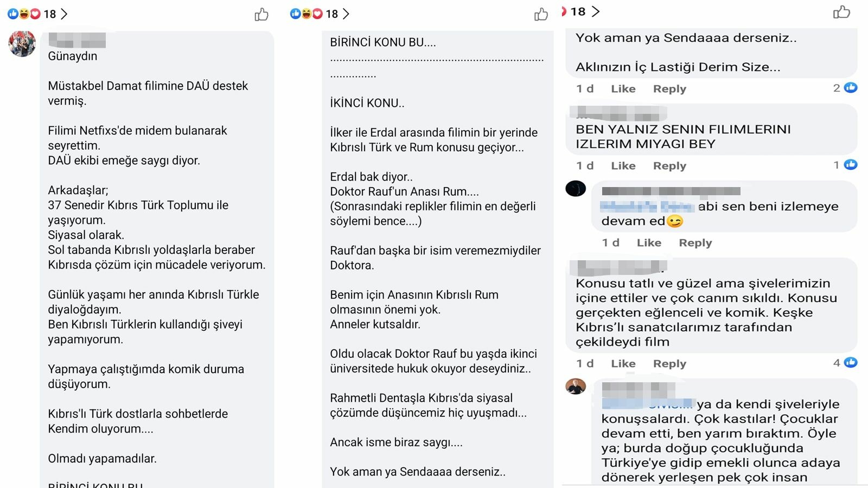Click the blurred author name above 'Günaydın'
This screenshot has height=488, width=868.
click(76, 41)
